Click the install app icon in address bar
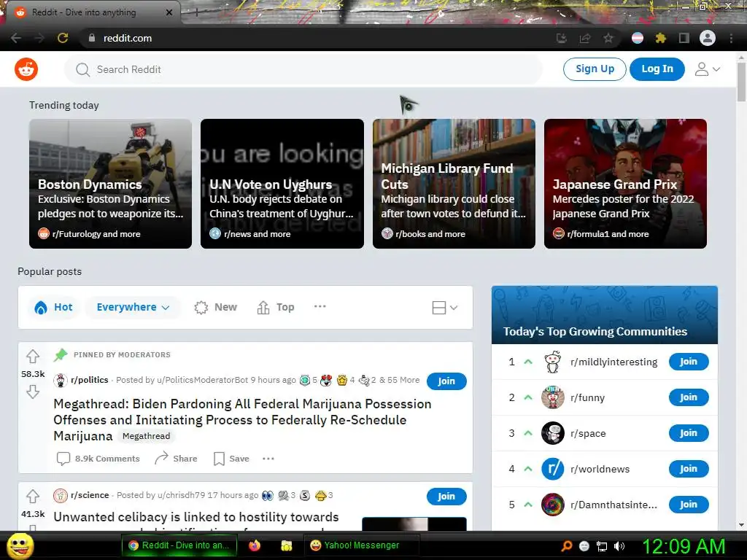Image resolution: width=747 pixels, height=560 pixels. coord(562,38)
